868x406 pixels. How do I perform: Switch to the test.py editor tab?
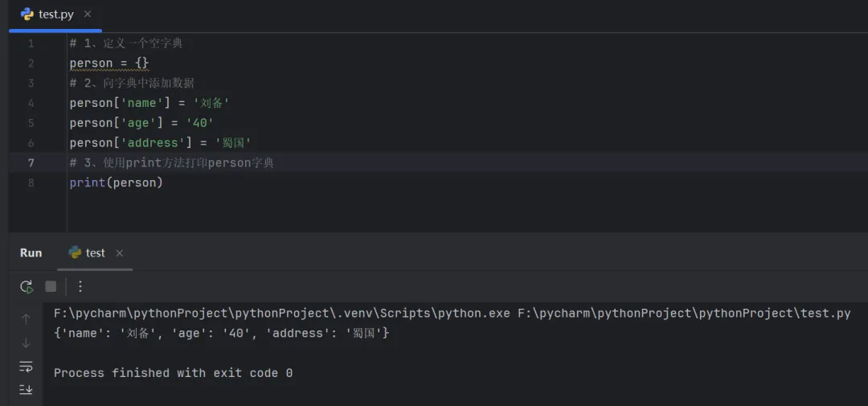pos(55,14)
